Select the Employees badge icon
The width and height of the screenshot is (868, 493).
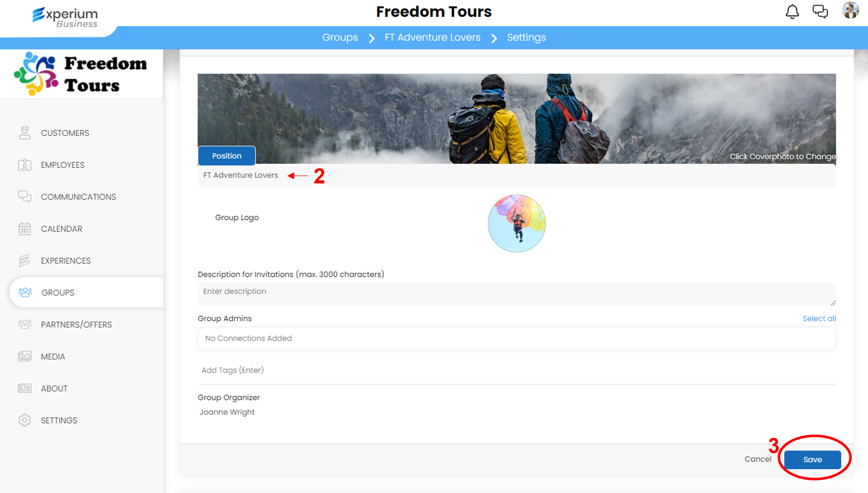(24, 165)
